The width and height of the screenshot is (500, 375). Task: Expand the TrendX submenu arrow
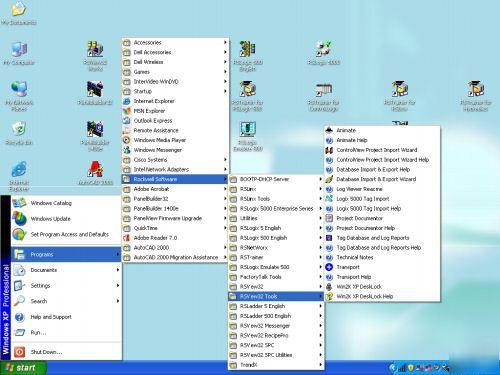(x=320, y=365)
